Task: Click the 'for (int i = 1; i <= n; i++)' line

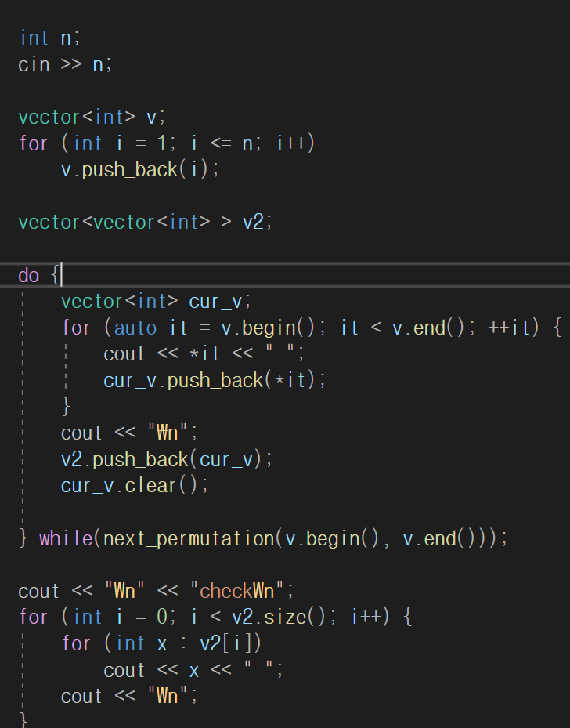Action: tap(167, 143)
